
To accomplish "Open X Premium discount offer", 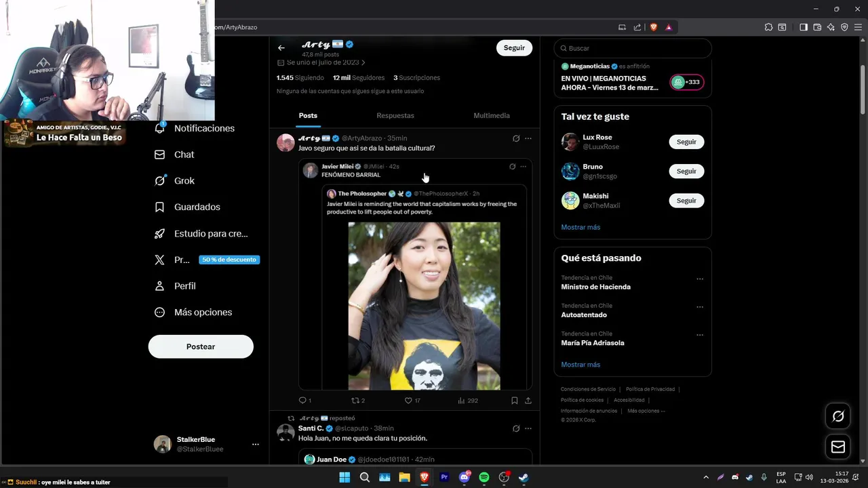I will coord(207,260).
